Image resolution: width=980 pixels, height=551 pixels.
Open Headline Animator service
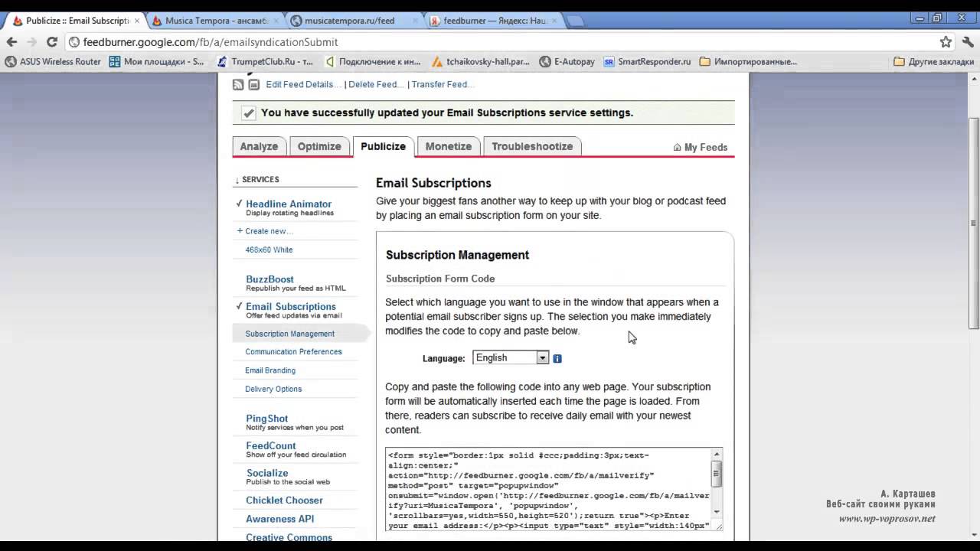[289, 204]
